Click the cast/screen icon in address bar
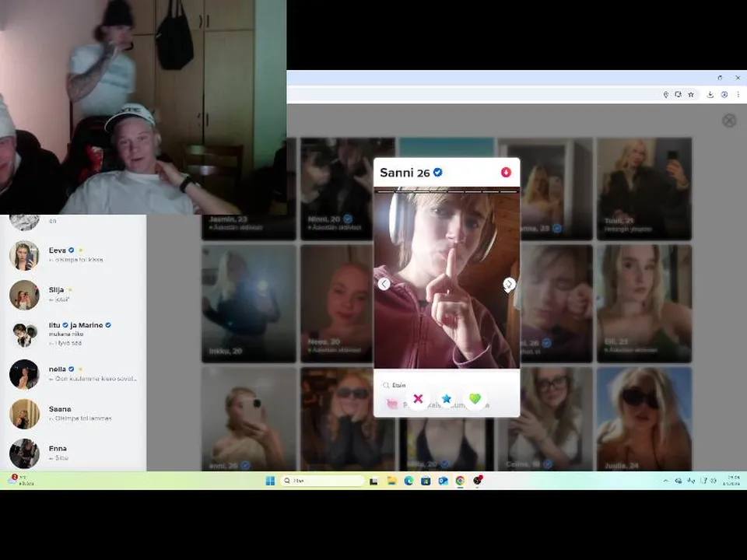Screen dimensions: 747x560 tap(678, 95)
